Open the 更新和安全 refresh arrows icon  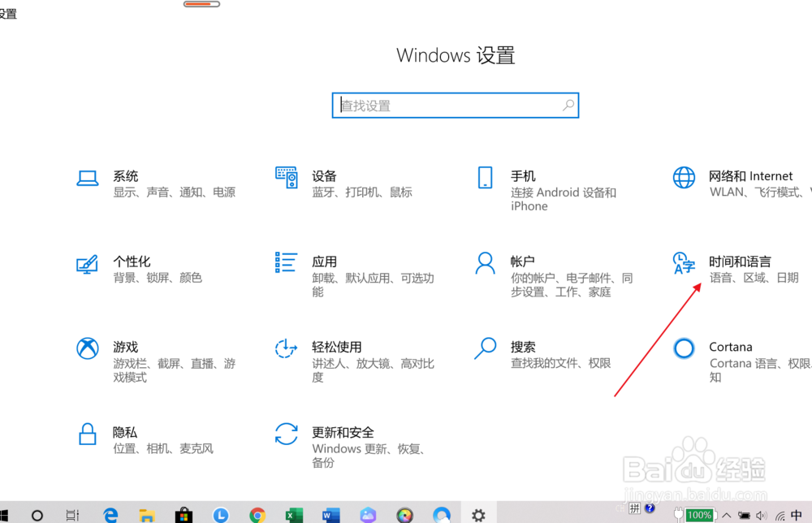tap(287, 434)
